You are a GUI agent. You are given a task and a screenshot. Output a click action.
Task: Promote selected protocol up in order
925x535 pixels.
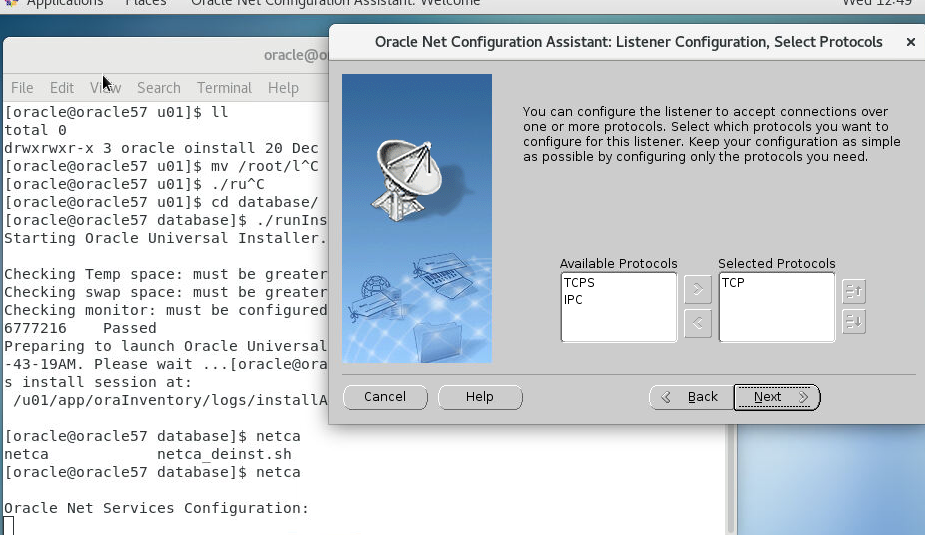coord(854,291)
